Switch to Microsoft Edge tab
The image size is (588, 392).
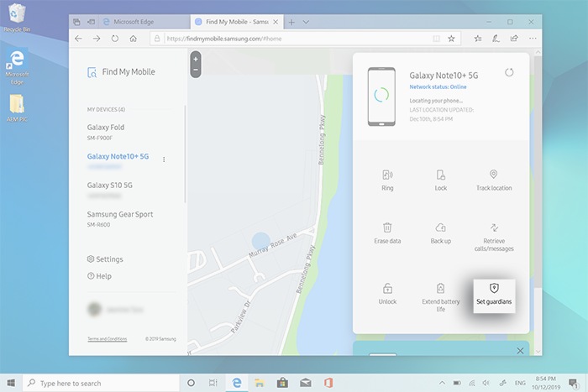coord(144,22)
